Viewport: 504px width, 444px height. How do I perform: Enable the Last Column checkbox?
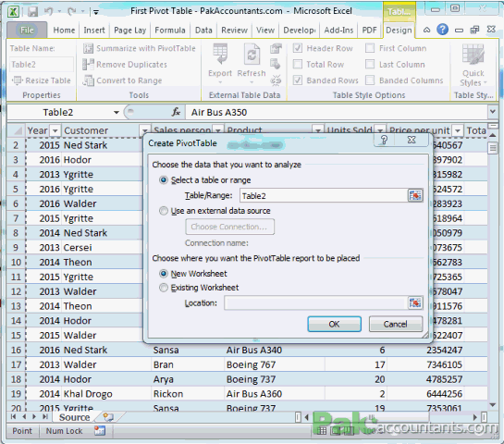pos(370,64)
